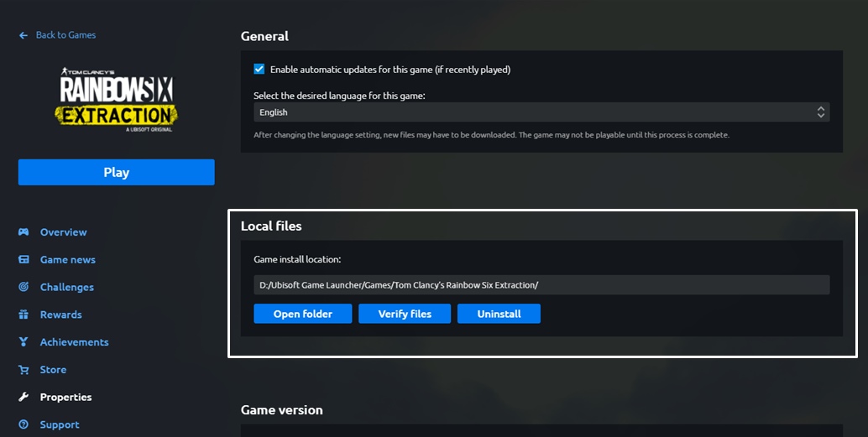Disable automatic updates checkbox
The height and width of the screenshot is (437, 868).
pyautogui.click(x=259, y=69)
